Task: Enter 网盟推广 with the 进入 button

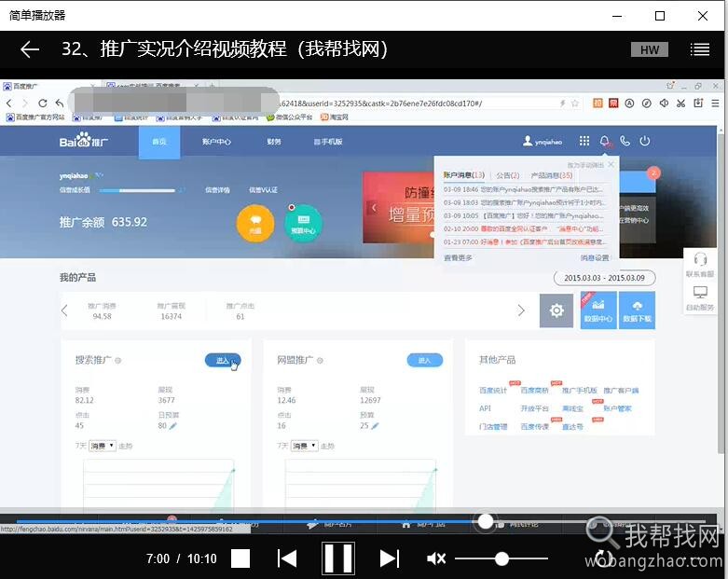Action: pyautogui.click(x=425, y=360)
